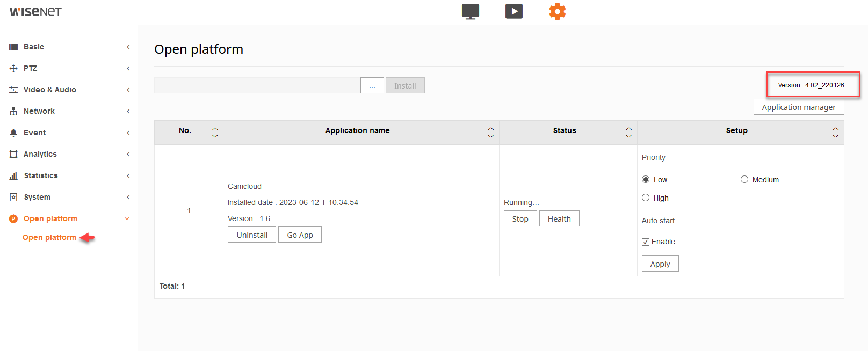Click the browse file '...' button
The image size is (868, 351).
(x=372, y=85)
